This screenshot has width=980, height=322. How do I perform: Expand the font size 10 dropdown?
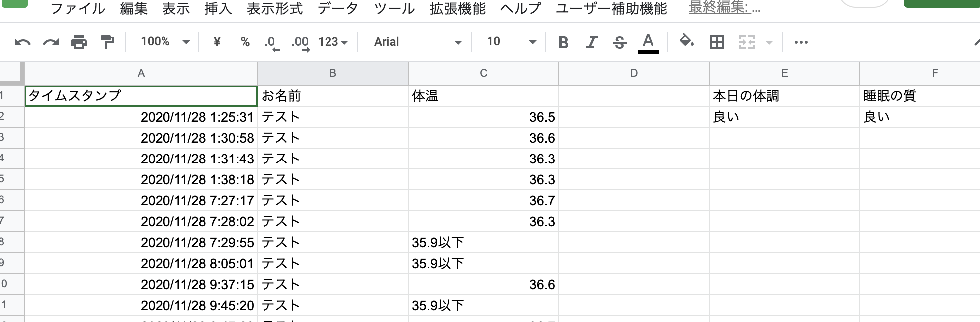[x=511, y=42]
